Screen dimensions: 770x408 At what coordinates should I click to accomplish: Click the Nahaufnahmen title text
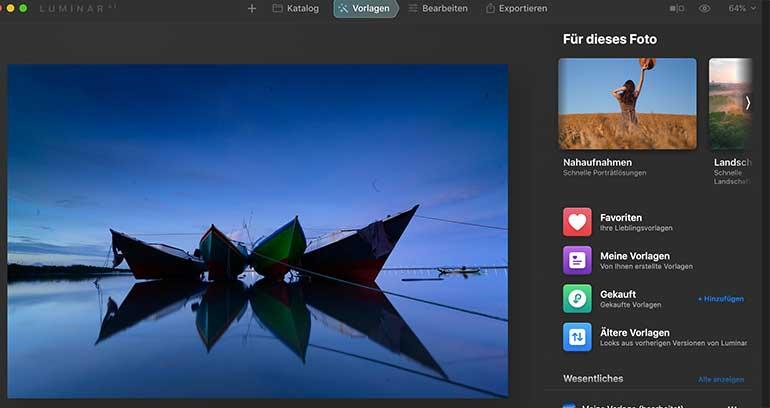coord(597,162)
